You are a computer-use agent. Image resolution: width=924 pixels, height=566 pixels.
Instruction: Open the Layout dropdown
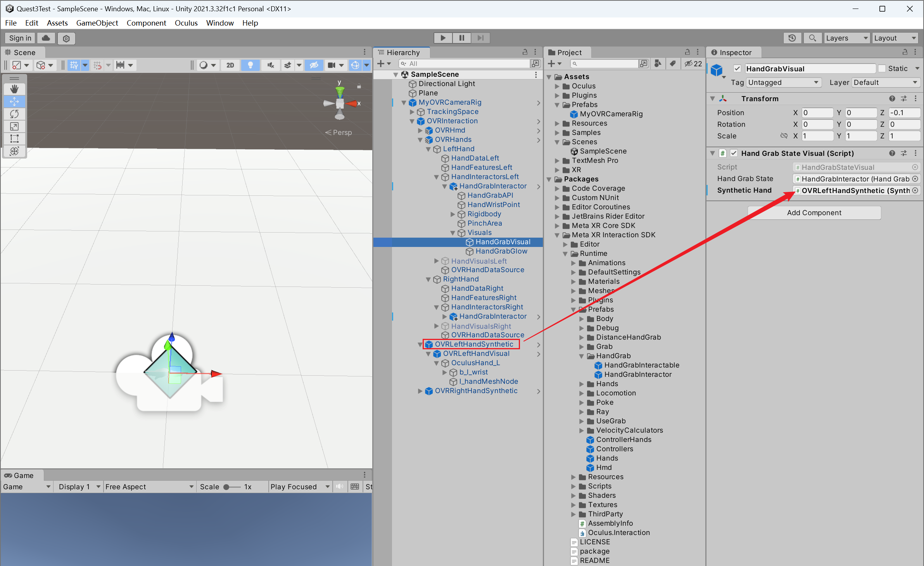point(895,38)
